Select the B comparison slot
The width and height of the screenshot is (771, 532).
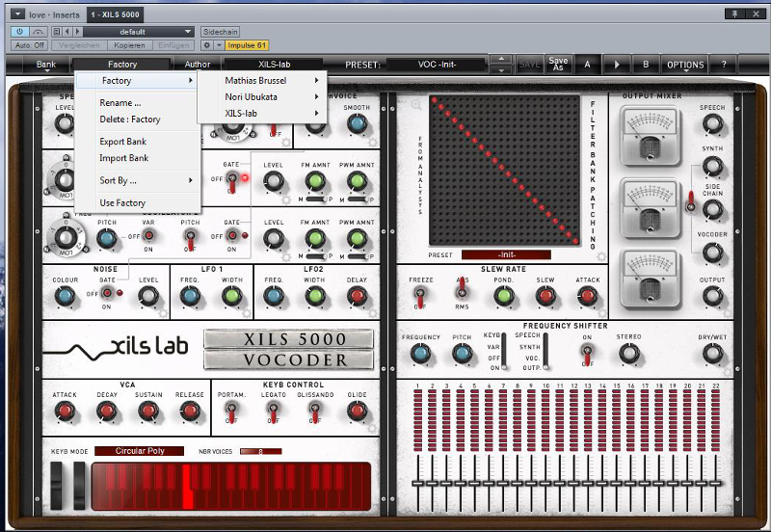(646, 65)
